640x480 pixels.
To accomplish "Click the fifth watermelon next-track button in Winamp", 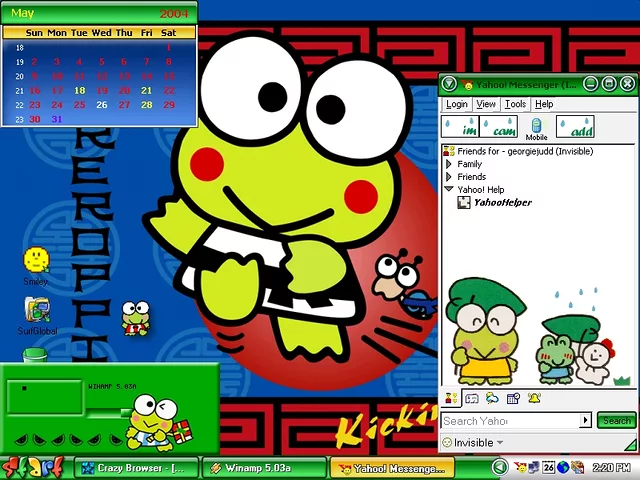I will click(95, 440).
